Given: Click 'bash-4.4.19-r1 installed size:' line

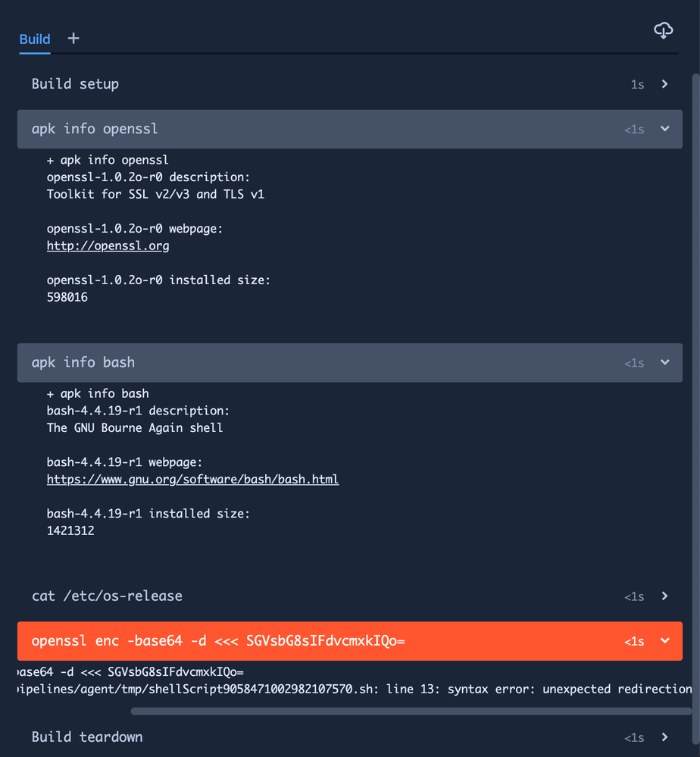Looking at the screenshot, I should click(x=148, y=514).
